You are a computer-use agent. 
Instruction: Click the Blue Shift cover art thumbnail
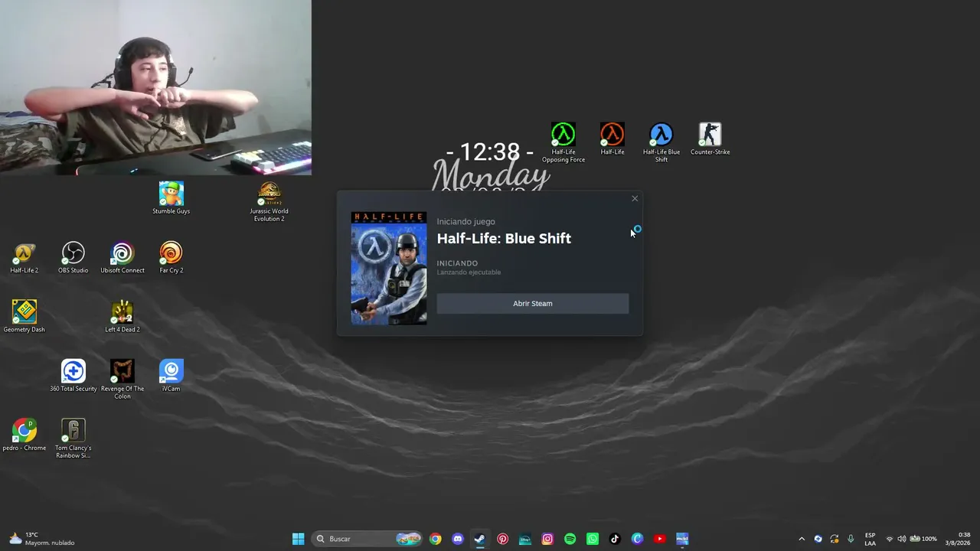[389, 269]
